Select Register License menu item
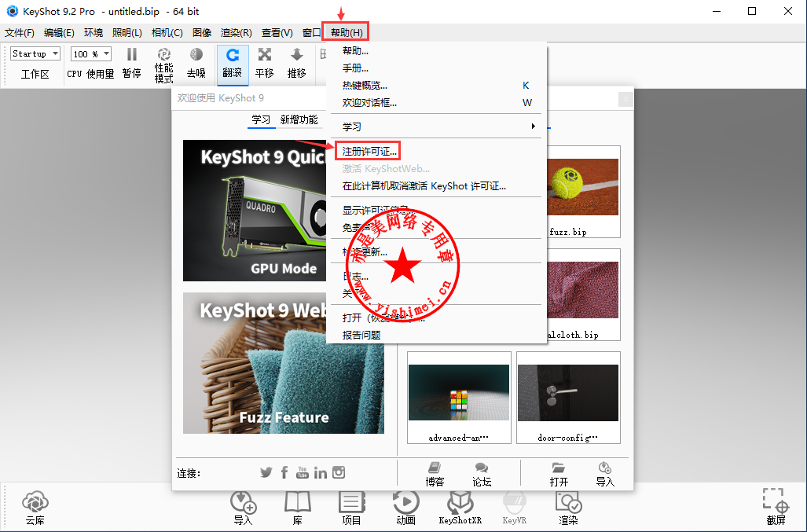This screenshot has height=532, width=807. tap(369, 151)
